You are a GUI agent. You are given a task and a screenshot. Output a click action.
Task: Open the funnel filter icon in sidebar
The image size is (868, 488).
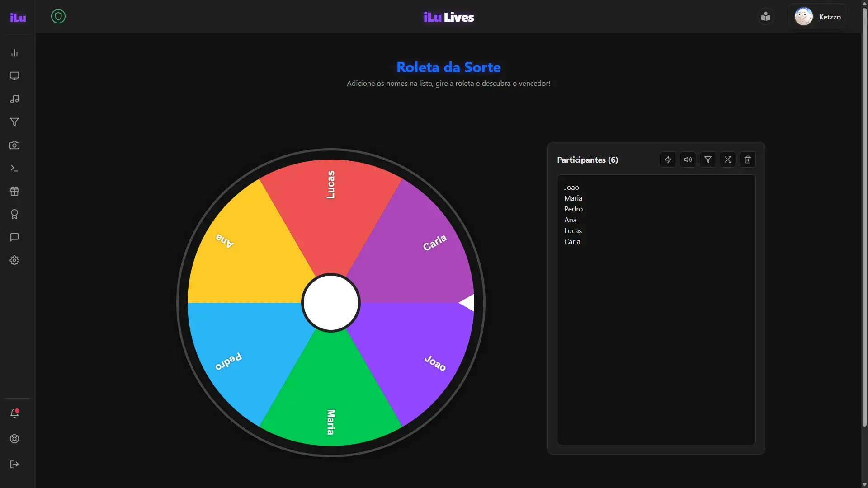14,122
